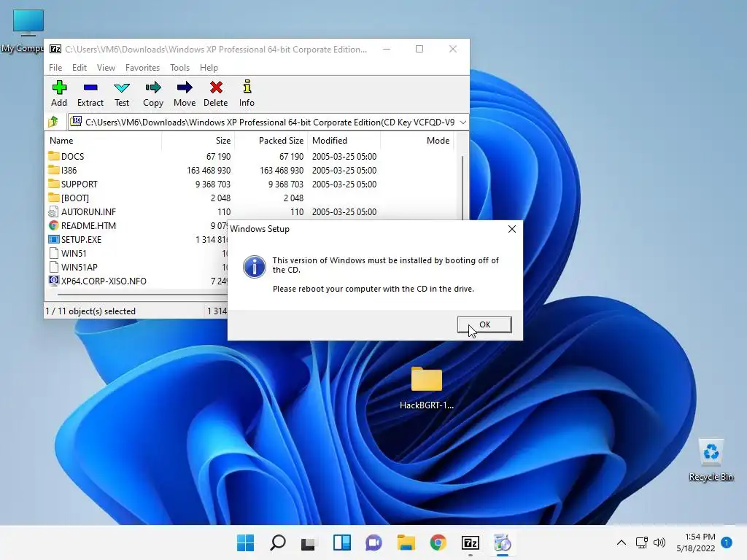Open the Edit menu
Image resolution: width=747 pixels, height=560 pixels.
click(79, 68)
